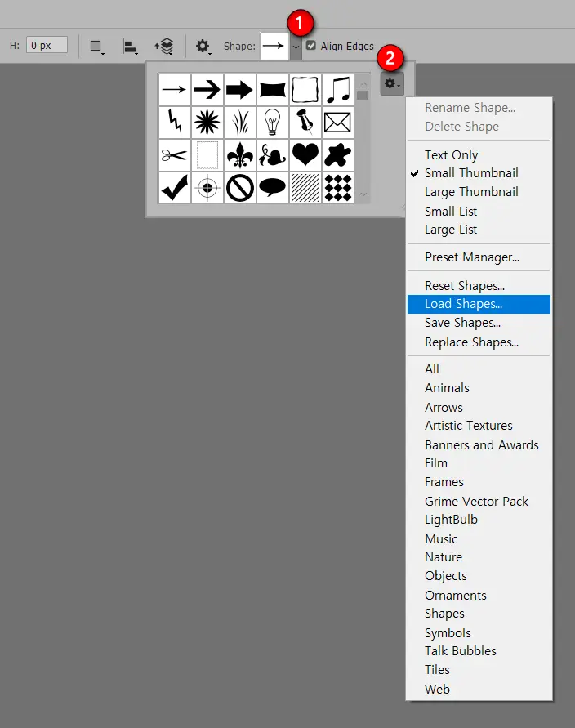Open the shape picker gear menu

[x=392, y=83]
